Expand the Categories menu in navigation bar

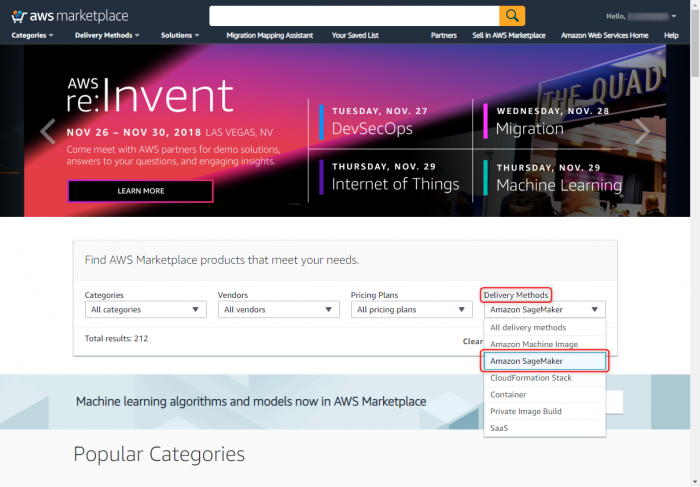point(32,35)
